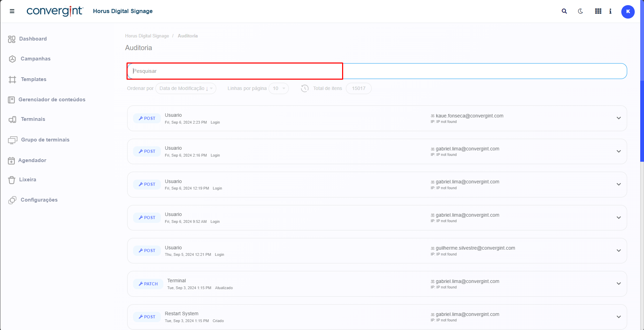This screenshot has height=330, width=644.
Task: Open the search magnifier icon in header
Action: pyautogui.click(x=564, y=11)
